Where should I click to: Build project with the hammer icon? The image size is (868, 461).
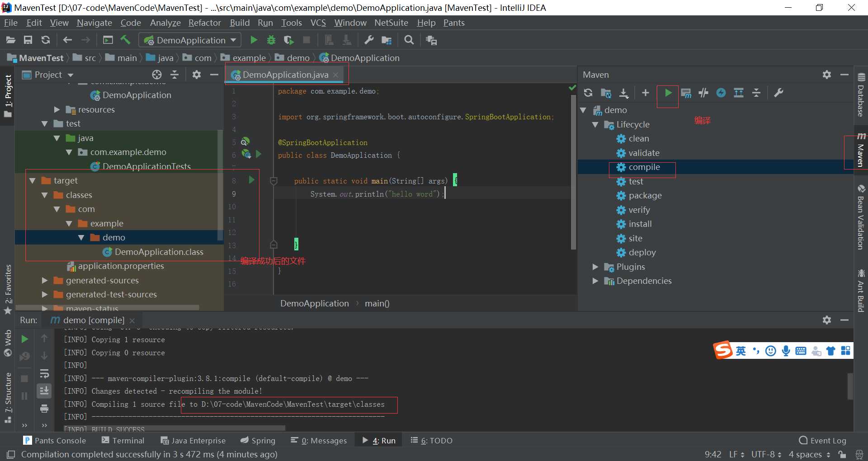coord(125,40)
